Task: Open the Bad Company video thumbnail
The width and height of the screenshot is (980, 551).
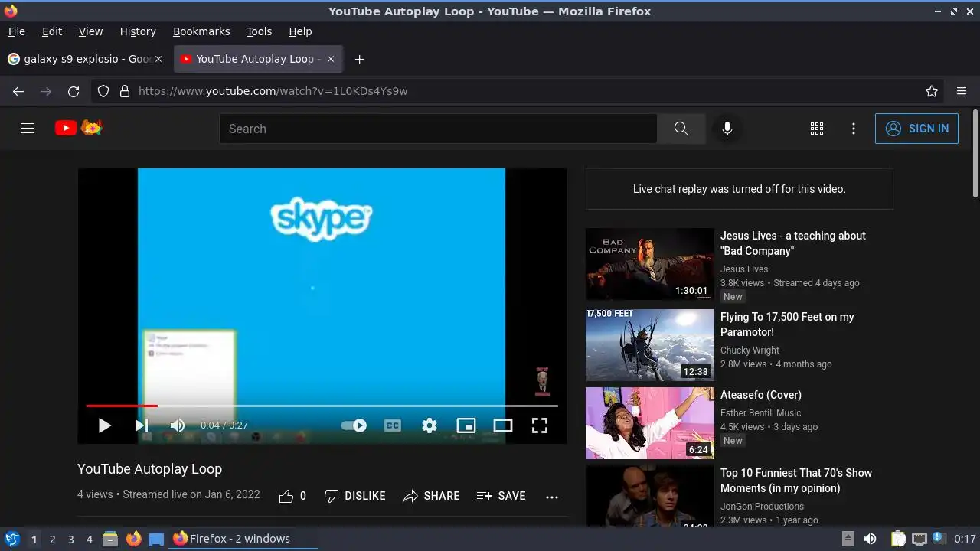Action: (x=650, y=264)
